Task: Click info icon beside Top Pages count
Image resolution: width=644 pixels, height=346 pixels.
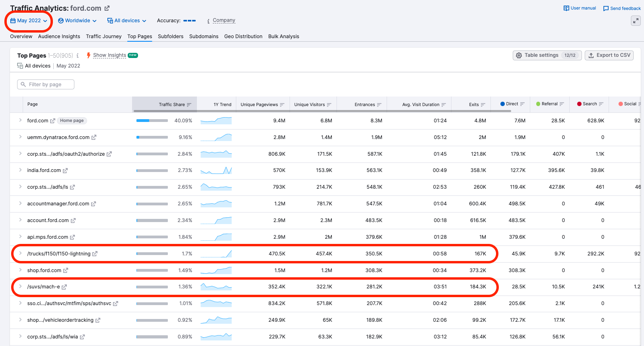Action: [78, 56]
